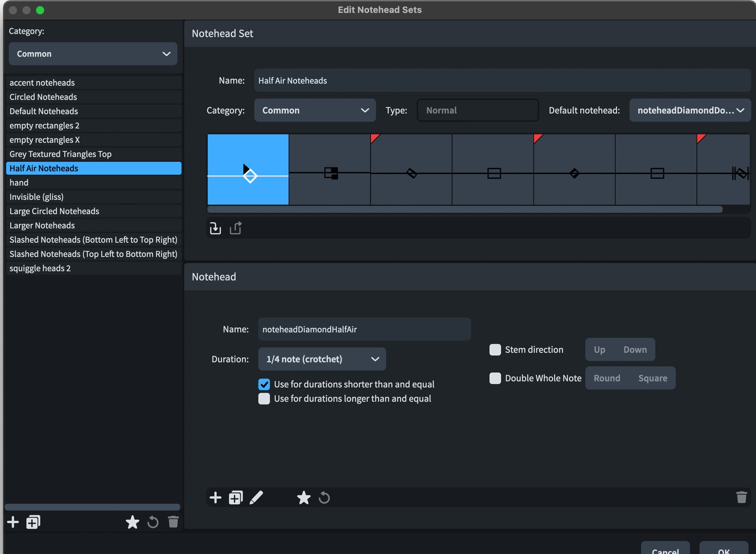Click the export notehead set icon
756x554 pixels.
coord(235,228)
